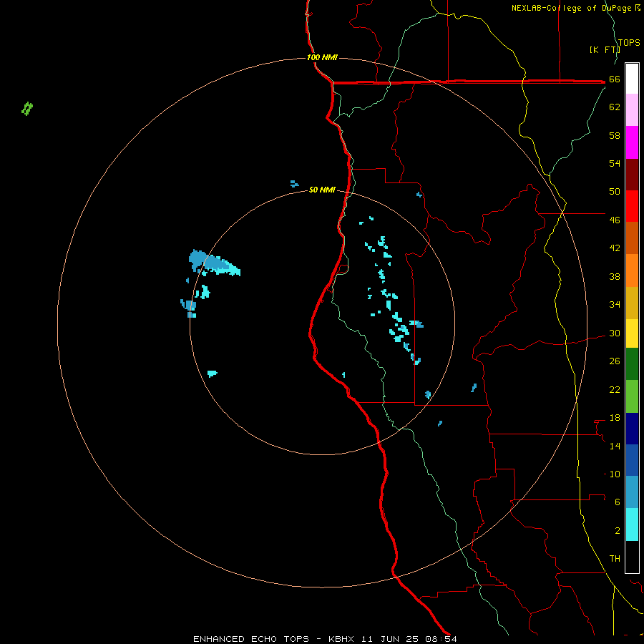This screenshot has height=644, width=644.
Task: Click the '2' legend value
Action: click(x=618, y=531)
